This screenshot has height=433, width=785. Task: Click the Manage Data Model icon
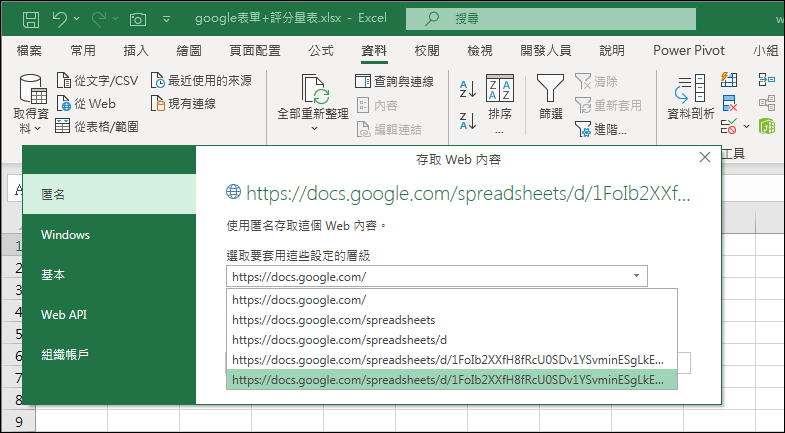click(x=767, y=126)
